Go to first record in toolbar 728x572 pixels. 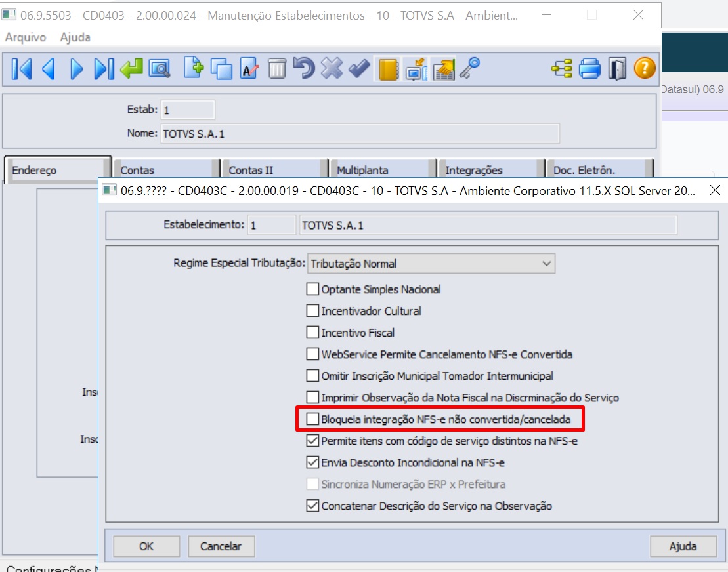[22, 69]
